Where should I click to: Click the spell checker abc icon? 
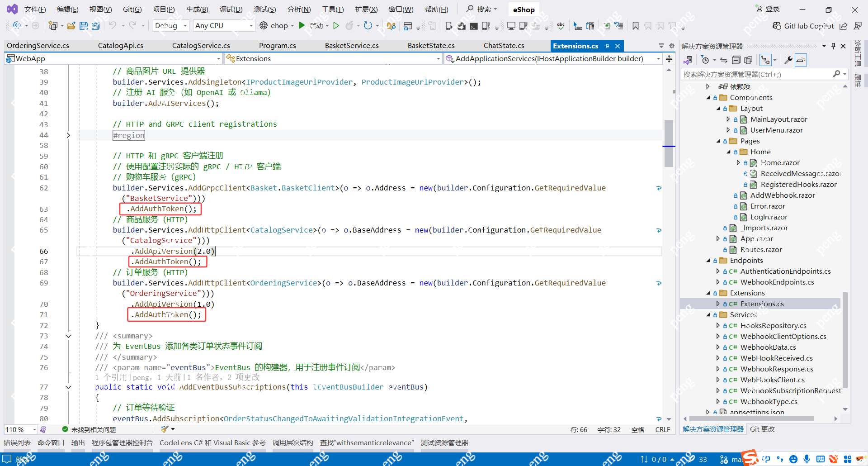click(x=561, y=26)
